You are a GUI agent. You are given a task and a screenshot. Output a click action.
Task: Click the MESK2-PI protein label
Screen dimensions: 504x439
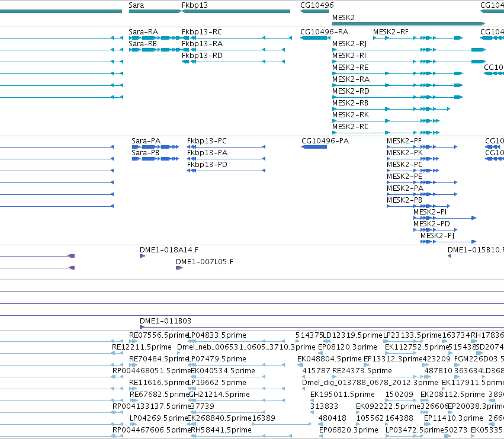pyautogui.click(x=430, y=212)
